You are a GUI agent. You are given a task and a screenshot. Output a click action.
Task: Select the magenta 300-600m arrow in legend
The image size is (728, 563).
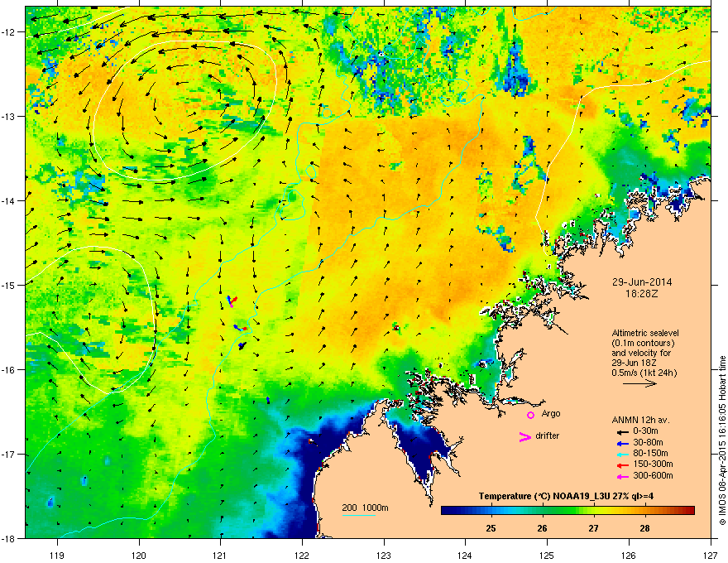623,476
